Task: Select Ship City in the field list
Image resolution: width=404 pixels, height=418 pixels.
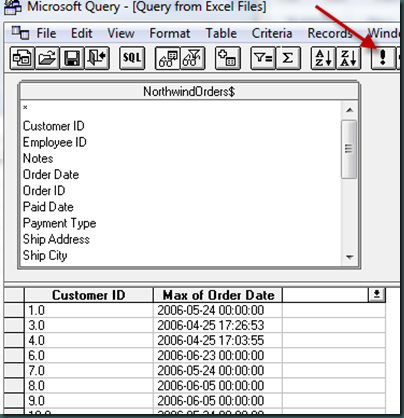Action: [45, 255]
